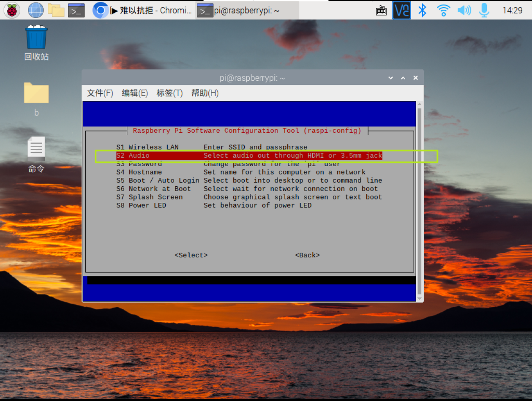
Task: Open the speaker volume control
Action: click(x=464, y=10)
